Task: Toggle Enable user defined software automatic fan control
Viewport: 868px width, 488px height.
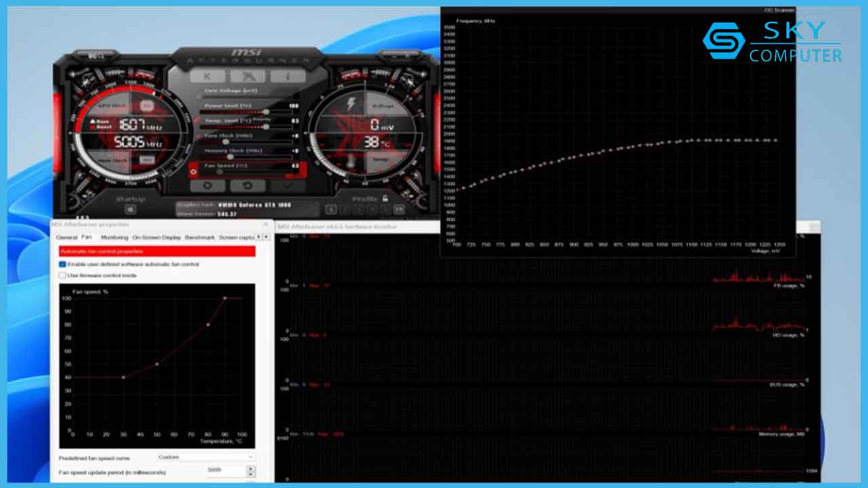Action: point(63,264)
